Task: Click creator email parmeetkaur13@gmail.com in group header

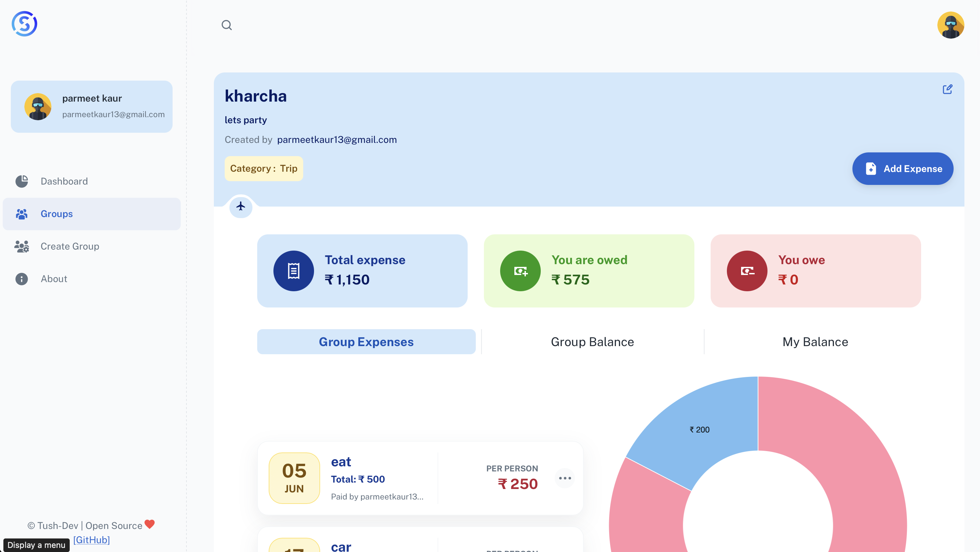Action: coord(337,140)
